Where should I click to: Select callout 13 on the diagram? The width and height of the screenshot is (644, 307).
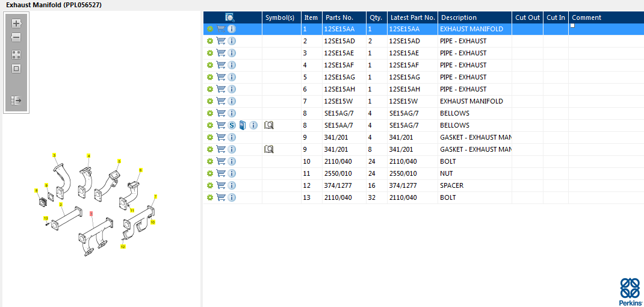coord(46,218)
